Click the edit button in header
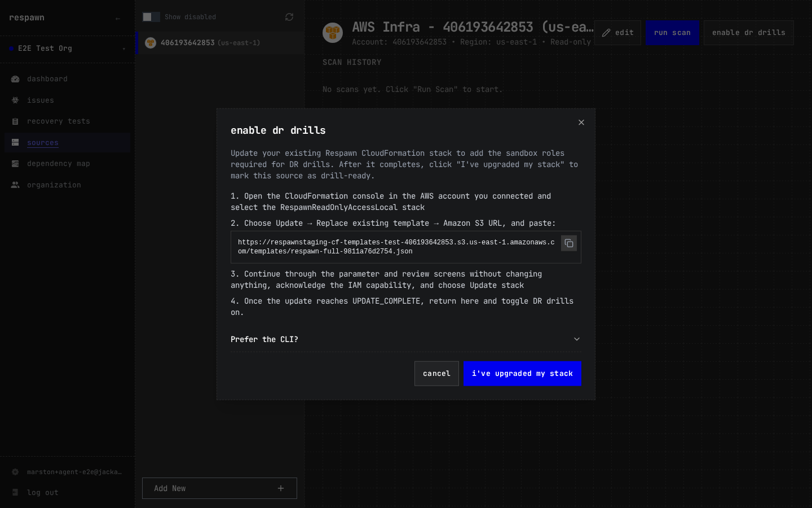This screenshot has width=812, height=508. pyautogui.click(x=617, y=33)
